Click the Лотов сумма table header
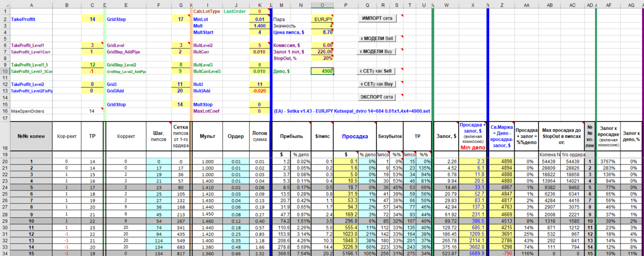 (x=259, y=135)
